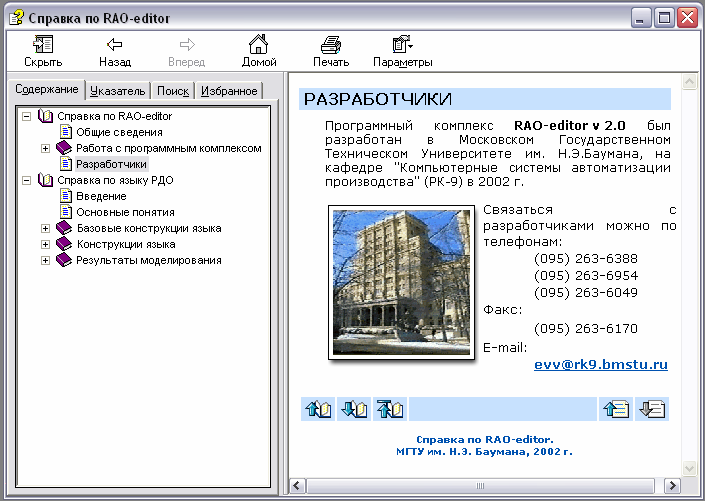Viewport: 705px width, 501px height.
Task: Minimize the Справка по RAO-editor window
Action: (x=641, y=18)
